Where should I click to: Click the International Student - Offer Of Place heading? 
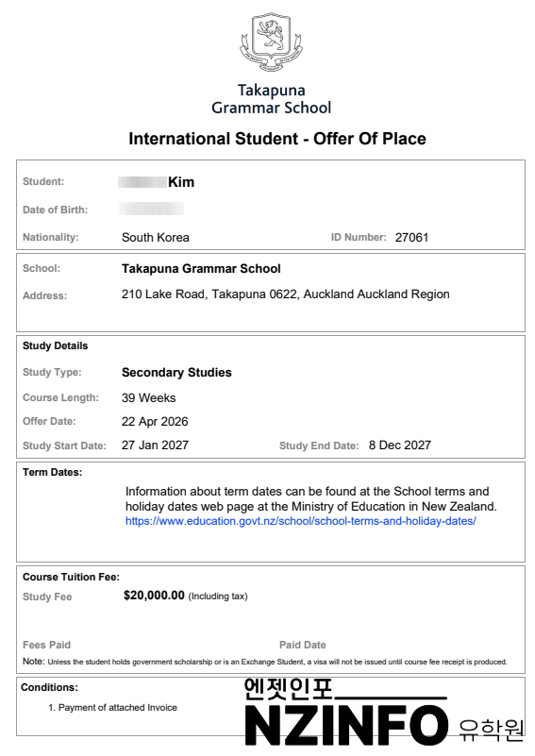click(277, 139)
